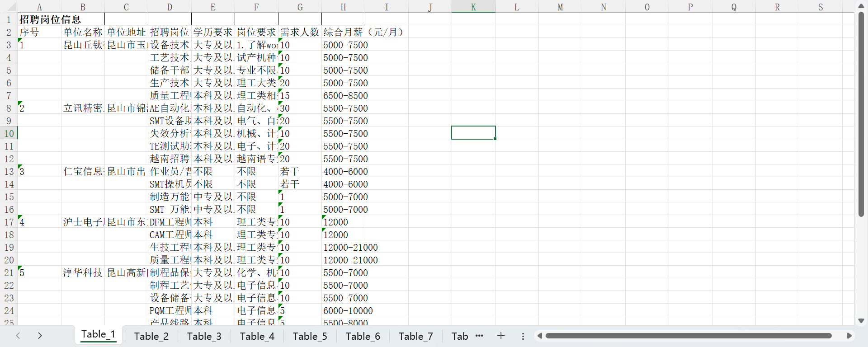Switch to Table_6 sheet
This screenshot has width=868, height=347.
click(363, 336)
